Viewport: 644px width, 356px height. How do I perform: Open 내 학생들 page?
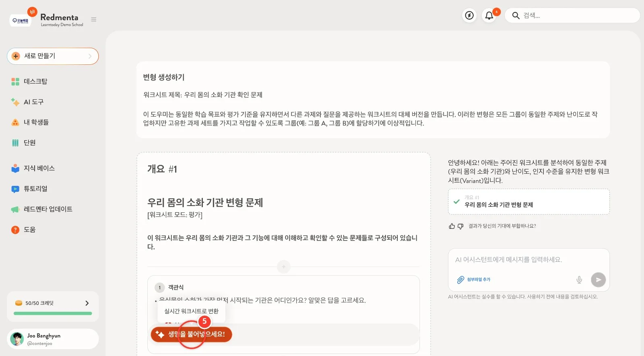[x=36, y=122]
